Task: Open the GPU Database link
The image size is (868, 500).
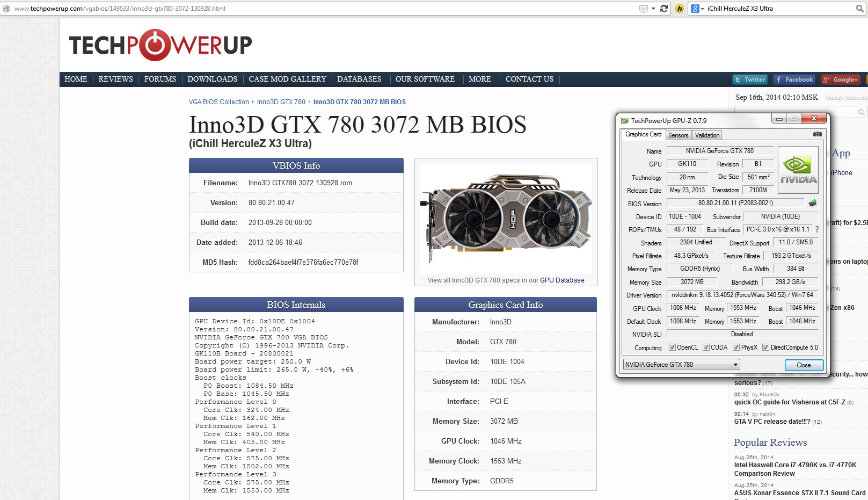Action: coord(562,280)
